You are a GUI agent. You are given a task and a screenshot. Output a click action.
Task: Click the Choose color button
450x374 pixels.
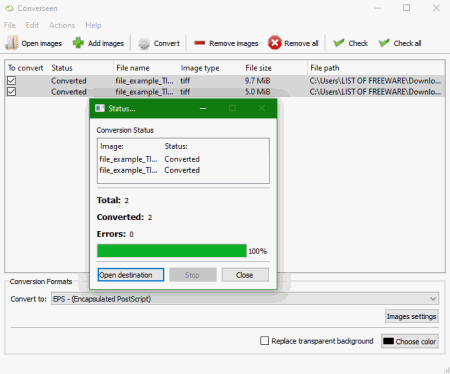pos(410,341)
